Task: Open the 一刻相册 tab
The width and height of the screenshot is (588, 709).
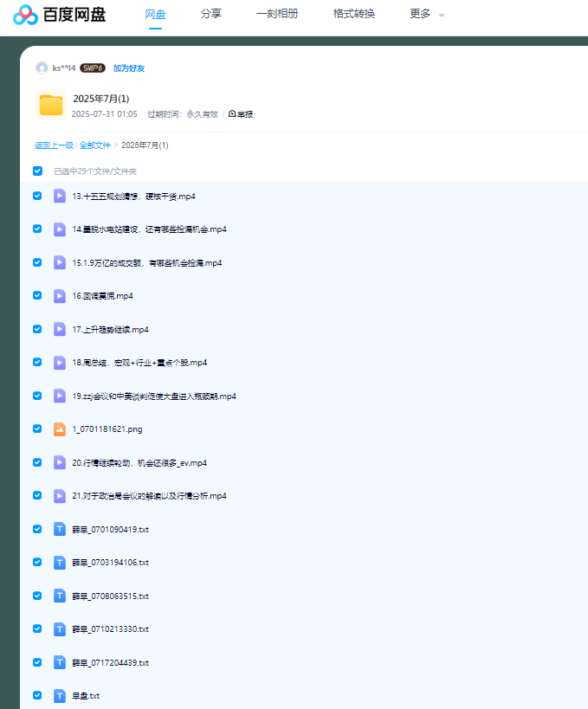Action: coord(277,14)
